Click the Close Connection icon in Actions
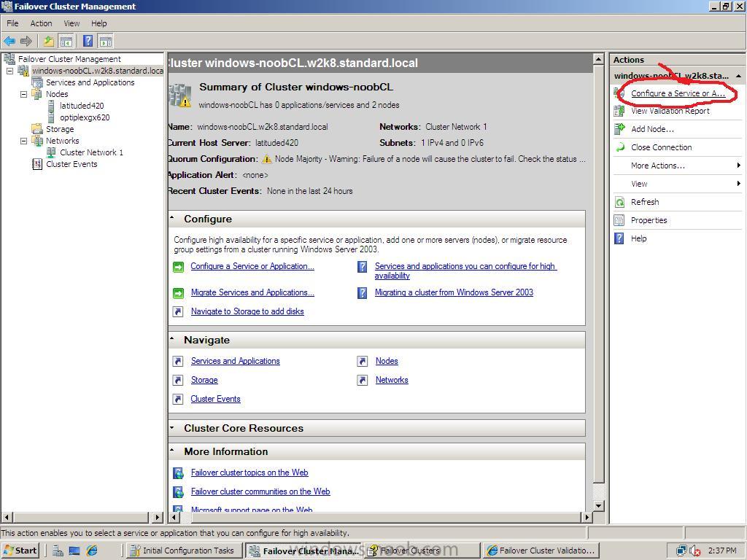 point(619,147)
